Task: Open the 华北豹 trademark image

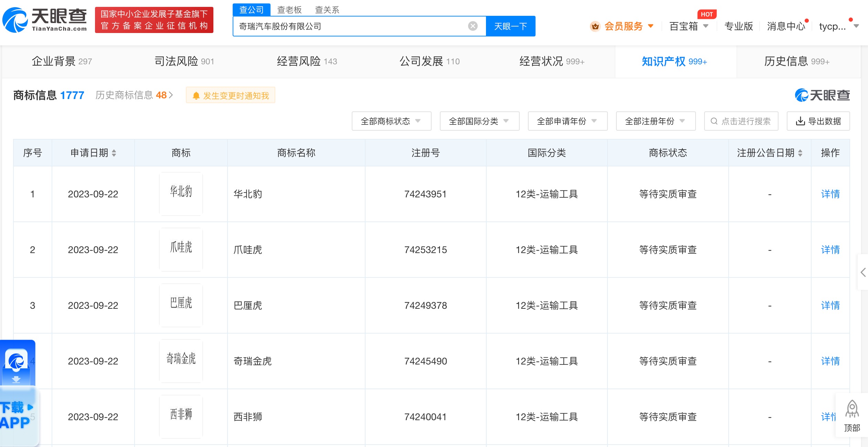Action: (181, 194)
